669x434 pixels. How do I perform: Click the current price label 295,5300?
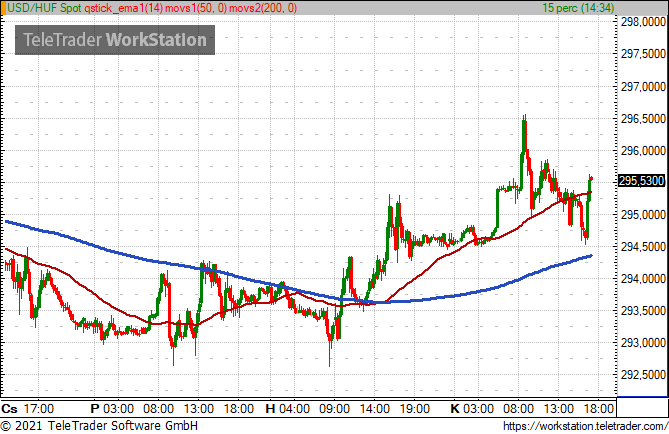642,181
